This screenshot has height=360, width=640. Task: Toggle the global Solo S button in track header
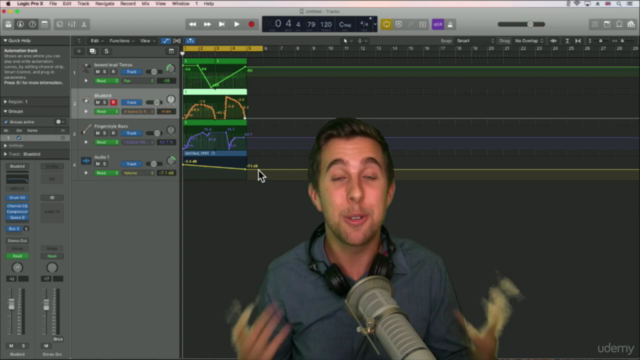click(x=106, y=51)
